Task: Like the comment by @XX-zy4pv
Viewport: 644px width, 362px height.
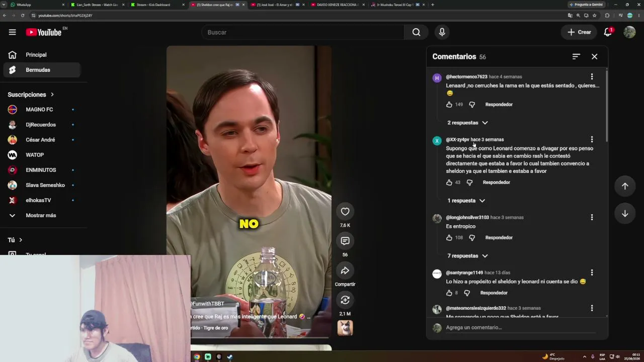Action: coord(449,183)
